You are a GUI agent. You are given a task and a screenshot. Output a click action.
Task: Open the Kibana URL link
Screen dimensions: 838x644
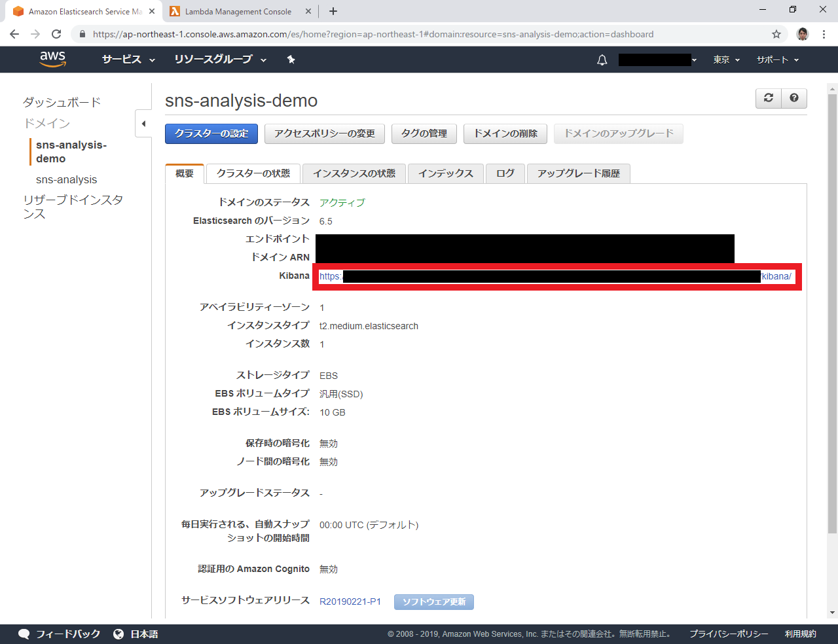(776, 276)
